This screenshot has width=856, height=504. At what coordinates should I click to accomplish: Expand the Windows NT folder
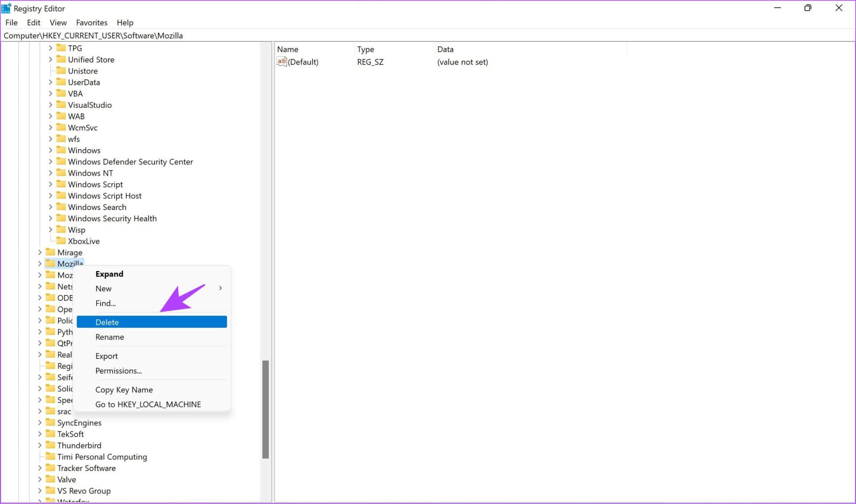[51, 173]
